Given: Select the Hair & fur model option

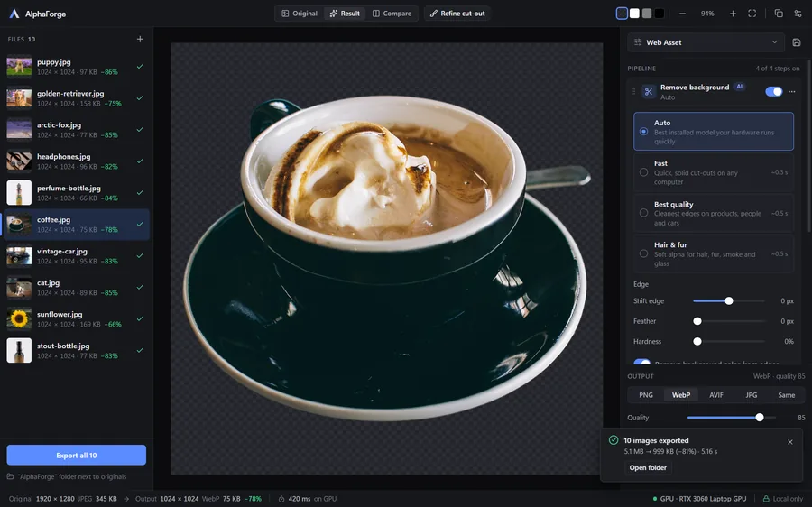Looking at the screenshot, I should click(x=714, y=253).
